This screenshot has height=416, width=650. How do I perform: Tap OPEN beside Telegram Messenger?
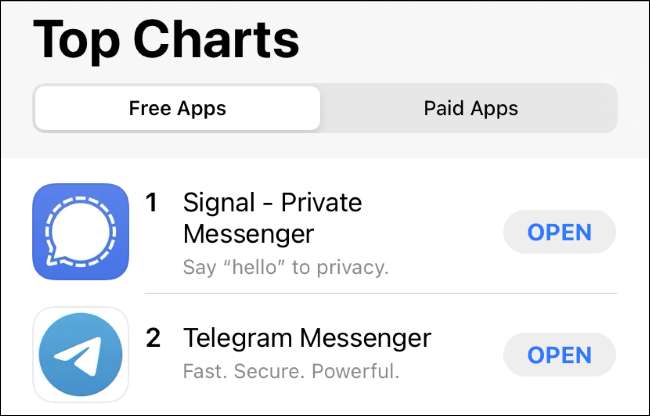coord(559,355)
